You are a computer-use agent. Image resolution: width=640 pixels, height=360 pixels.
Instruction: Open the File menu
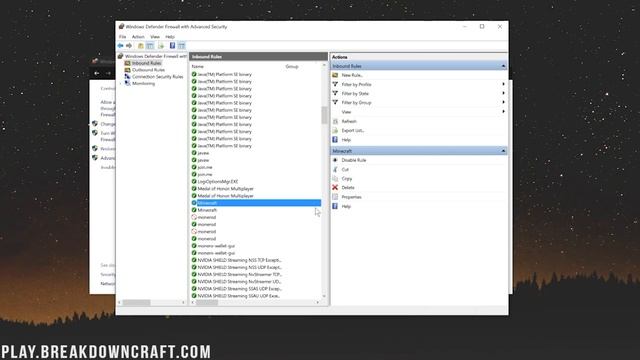[x=122, y=37]
